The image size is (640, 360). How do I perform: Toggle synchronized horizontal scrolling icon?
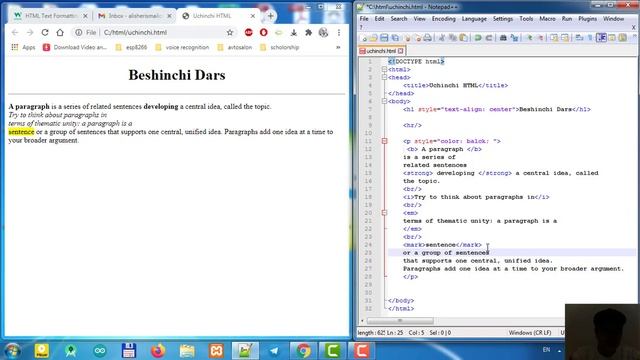(565, 38)
